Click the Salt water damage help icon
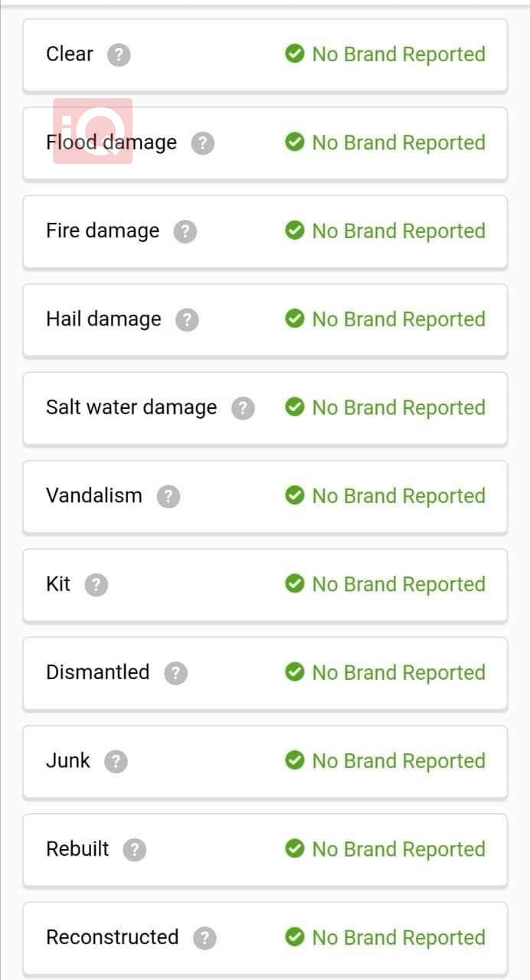Viewport: 530px width, 980px height. [x=243, y=408]
